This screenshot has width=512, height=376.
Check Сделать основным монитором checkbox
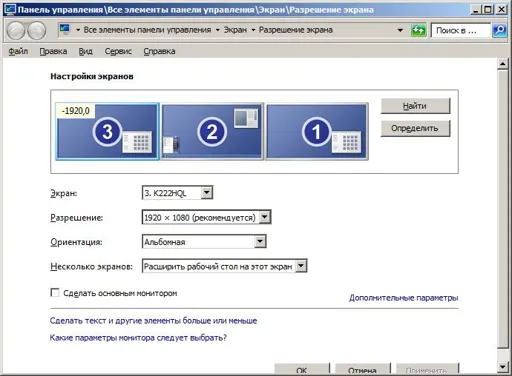[55, 293]
